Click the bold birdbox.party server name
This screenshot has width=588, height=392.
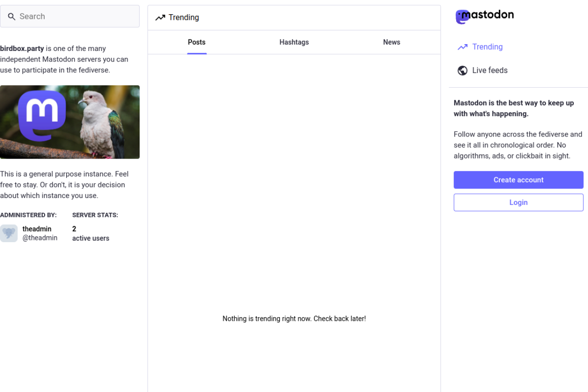[x=22, y=49]
